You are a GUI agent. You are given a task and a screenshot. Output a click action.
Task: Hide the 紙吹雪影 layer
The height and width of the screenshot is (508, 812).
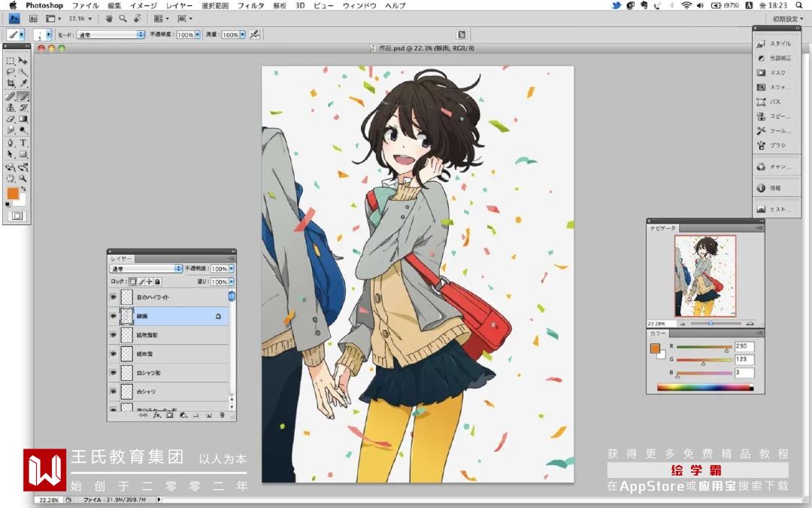click(113, 335)
